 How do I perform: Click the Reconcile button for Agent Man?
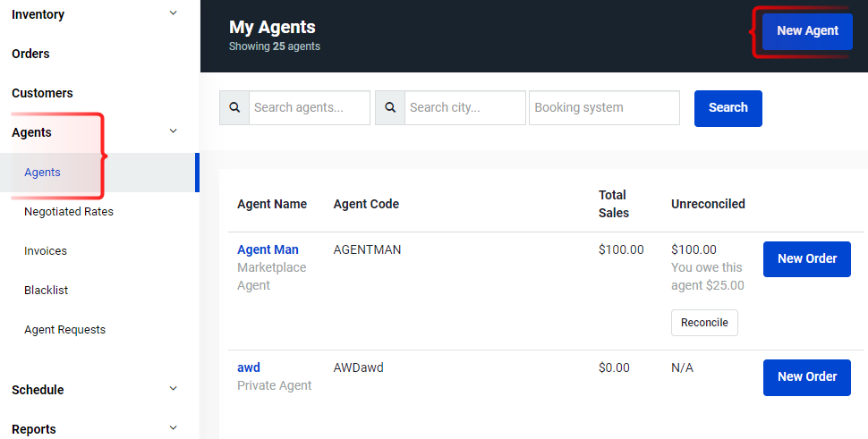click(x=704, y=323)
